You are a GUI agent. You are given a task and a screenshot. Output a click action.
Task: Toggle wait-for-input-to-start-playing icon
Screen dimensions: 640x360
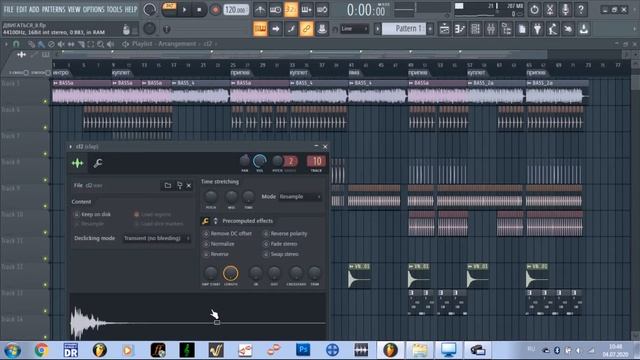coord(276,9)
